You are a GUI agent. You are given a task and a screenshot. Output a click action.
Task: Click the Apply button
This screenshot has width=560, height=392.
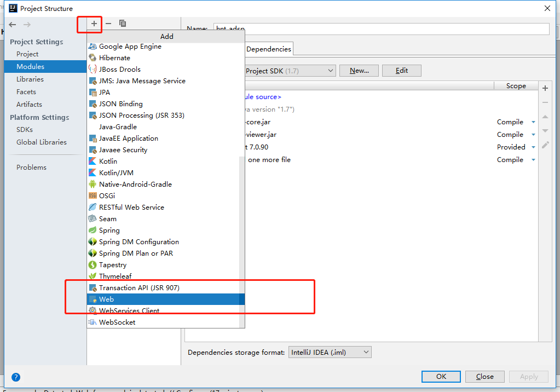529,377
